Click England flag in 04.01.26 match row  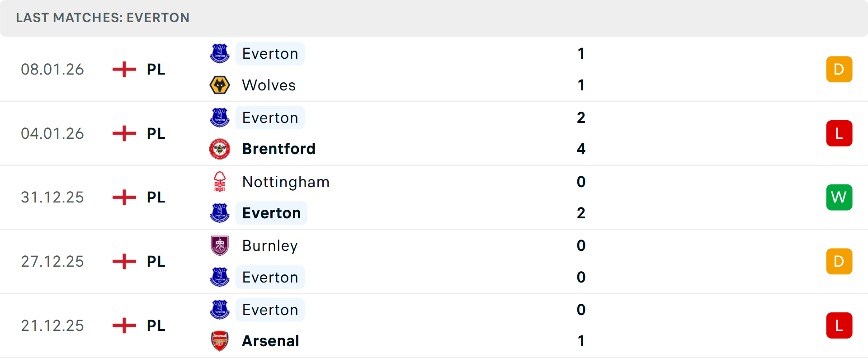coord(124,133)
